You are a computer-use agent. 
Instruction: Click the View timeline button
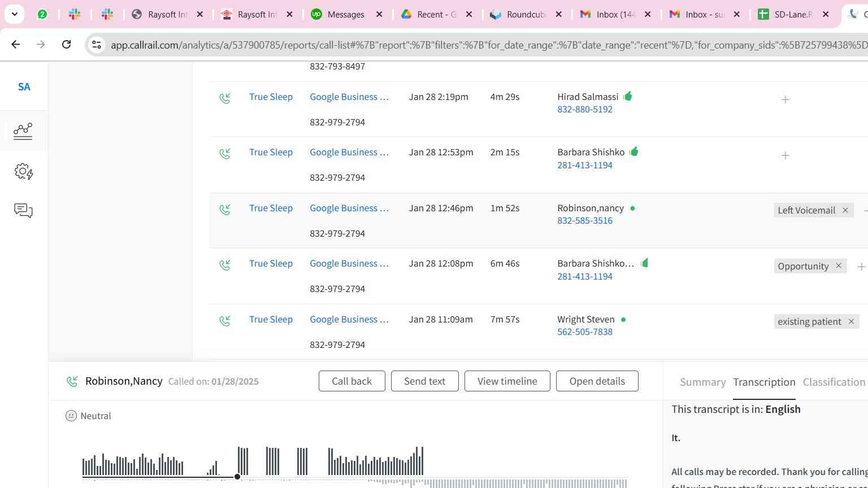coord(507,381)
